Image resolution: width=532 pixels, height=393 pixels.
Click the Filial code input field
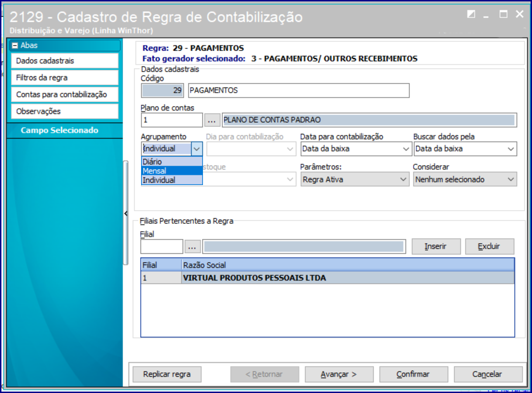click(162, 246)
